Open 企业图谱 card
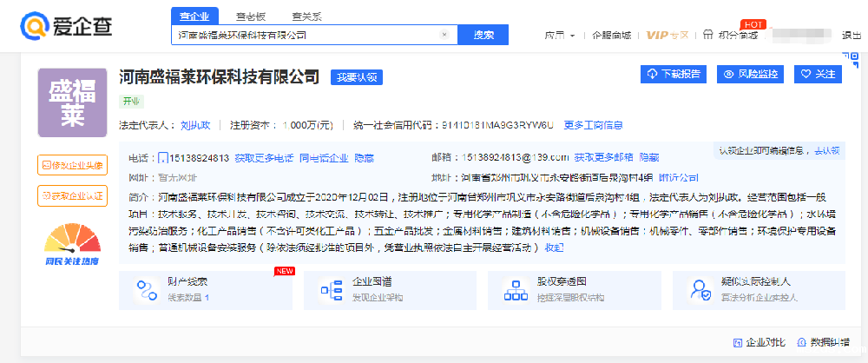 coord(390,290)
